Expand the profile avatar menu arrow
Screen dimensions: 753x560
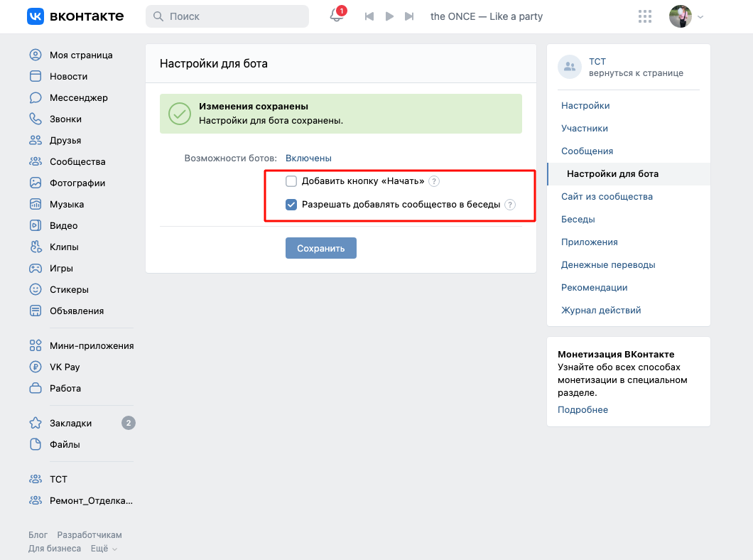(700, 17)
